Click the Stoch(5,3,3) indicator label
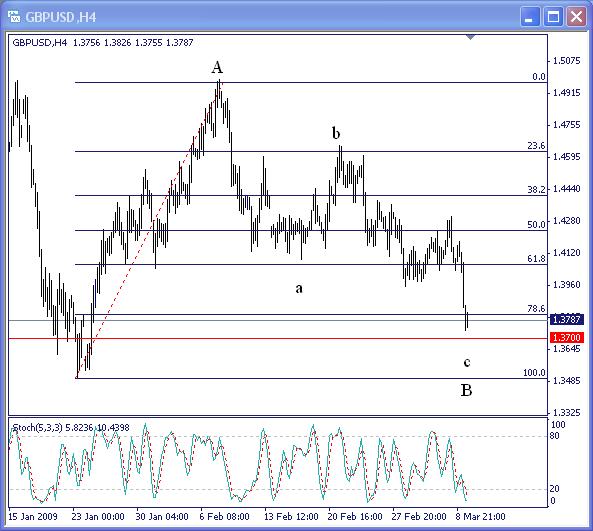Viewport: 593px width, 531px height. [x=71, y=428]
